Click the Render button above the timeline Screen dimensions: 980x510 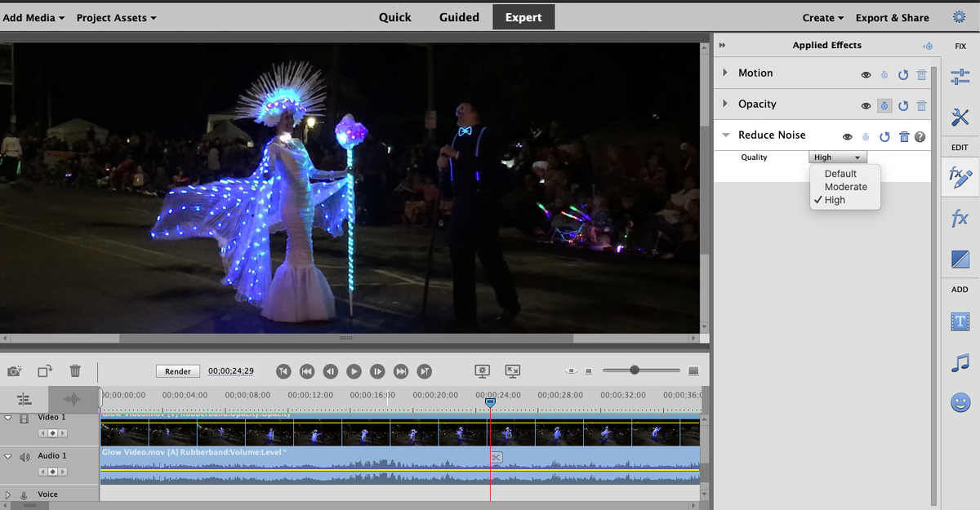(x=177, y=370)
